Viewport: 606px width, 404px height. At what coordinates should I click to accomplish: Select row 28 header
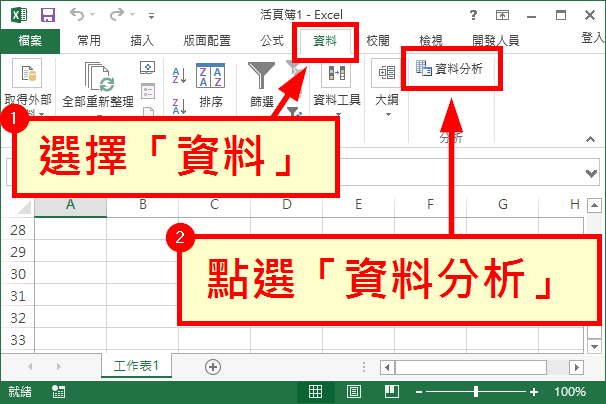point(18,230)
